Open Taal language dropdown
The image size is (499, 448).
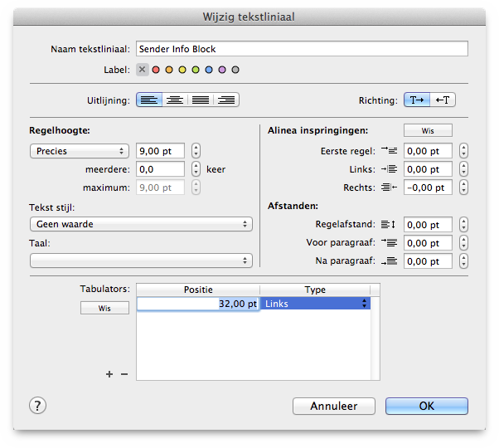(141, 261)
